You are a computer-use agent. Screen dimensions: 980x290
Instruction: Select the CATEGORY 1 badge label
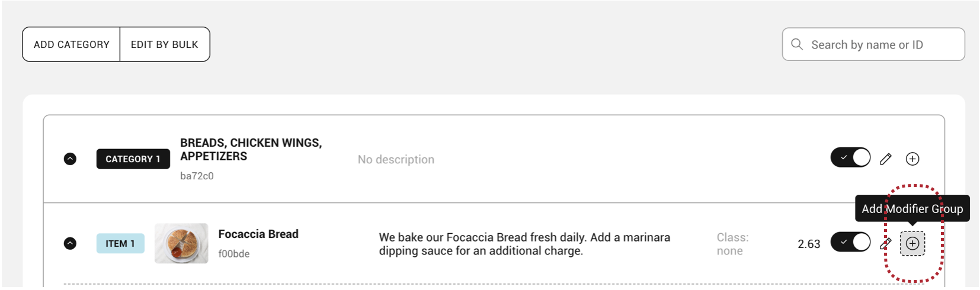click(x=133, y=159)
